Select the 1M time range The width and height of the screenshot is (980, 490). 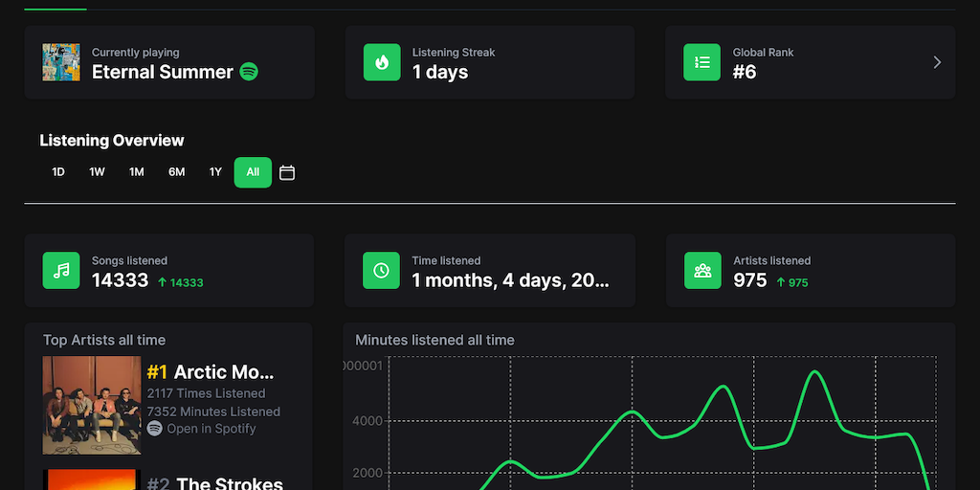[x=137, y=172]
